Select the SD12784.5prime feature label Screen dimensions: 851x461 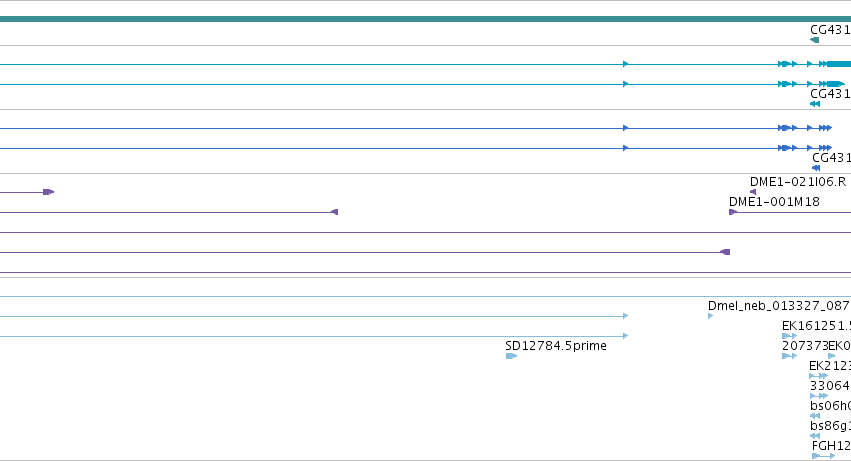tap(556, 346)
